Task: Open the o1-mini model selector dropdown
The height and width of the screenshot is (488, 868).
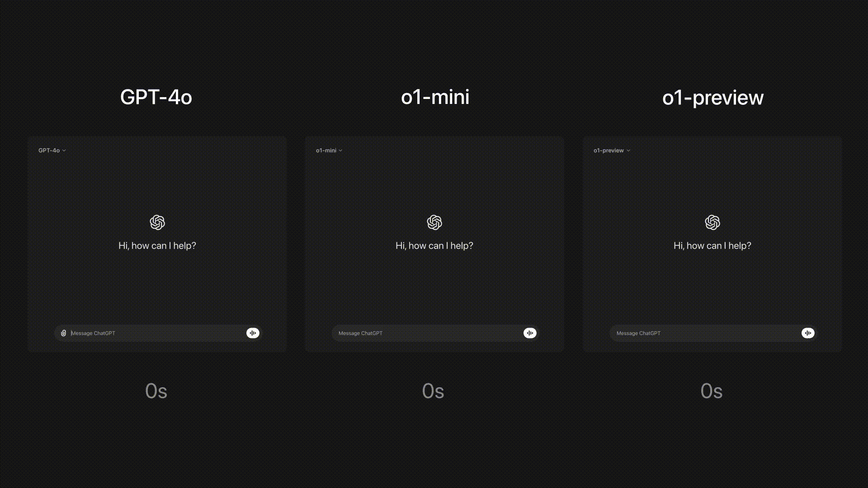Action: (329, 150)
